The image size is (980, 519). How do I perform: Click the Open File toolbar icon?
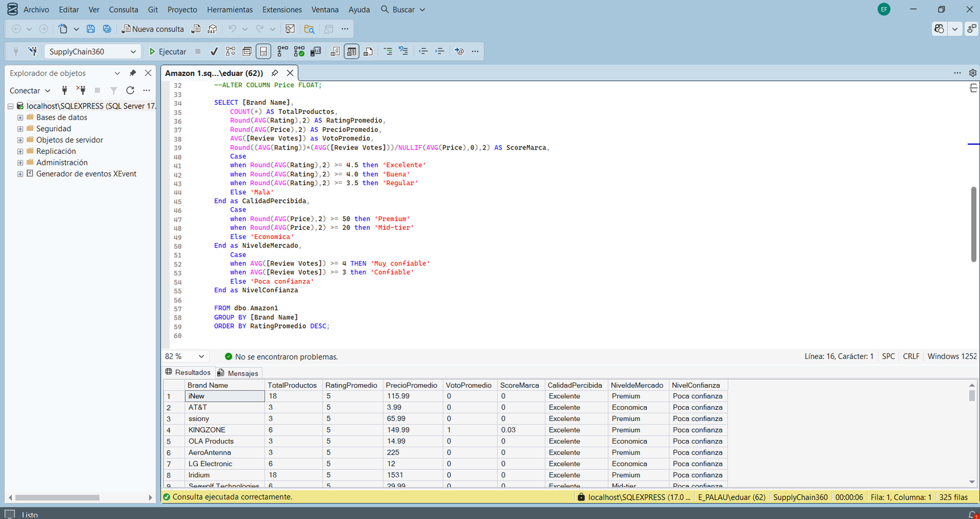tap(63, 29)
